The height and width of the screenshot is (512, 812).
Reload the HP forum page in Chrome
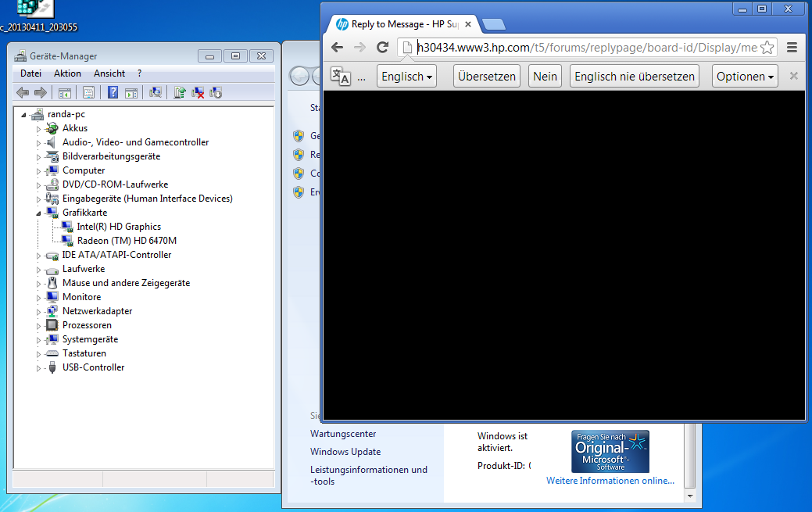pyautogui.click(x=383, y=48)
